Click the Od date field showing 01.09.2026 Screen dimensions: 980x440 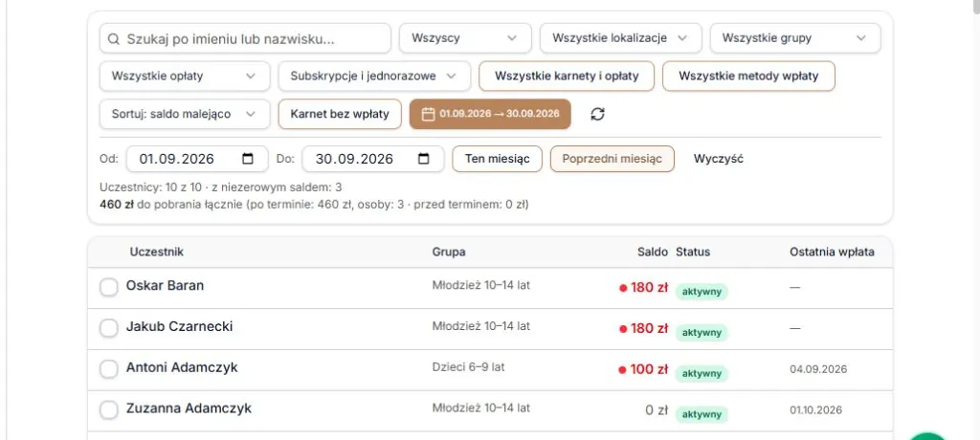(197, 159)
